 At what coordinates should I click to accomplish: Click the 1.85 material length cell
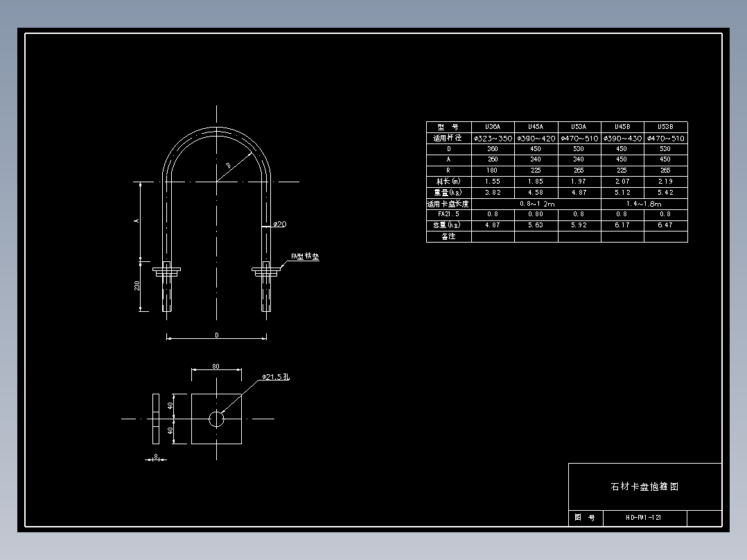pyautogui.click(x=536, y=181)
